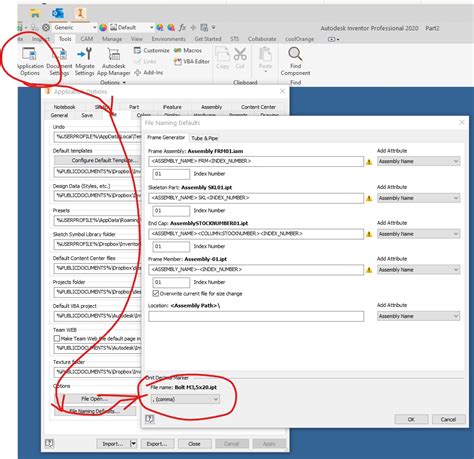Open the Add Attribute dropdown for Frame Assembly
The height and width of the screenshot is (459, 474).
click(x=418, y=161)
